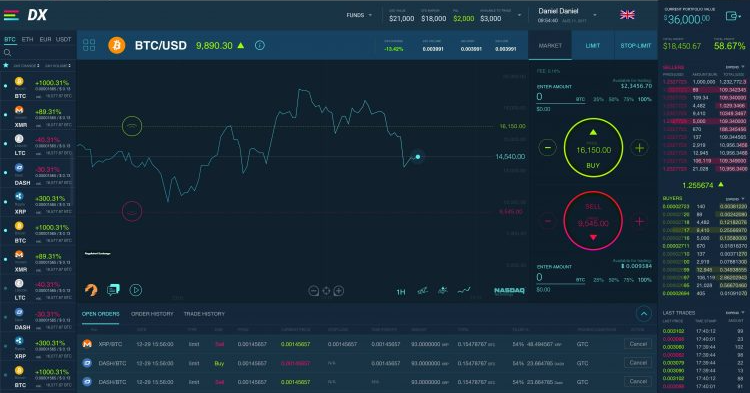750x393 pixels.
Task: Zoom out chart with the minus magnifier
Action: [x=313, y=291]
